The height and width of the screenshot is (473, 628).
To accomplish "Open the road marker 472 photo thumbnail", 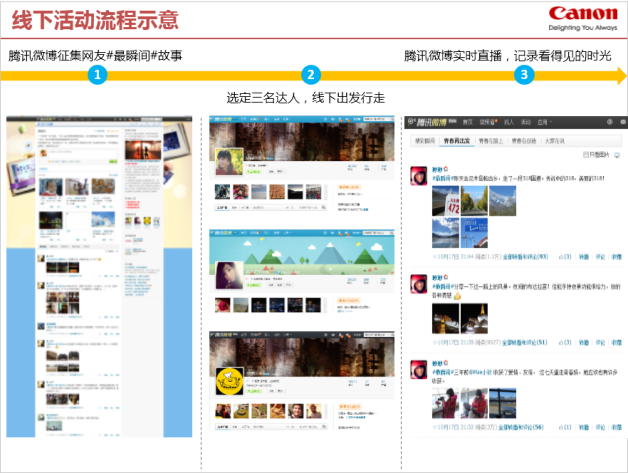I will click(445, 201).
